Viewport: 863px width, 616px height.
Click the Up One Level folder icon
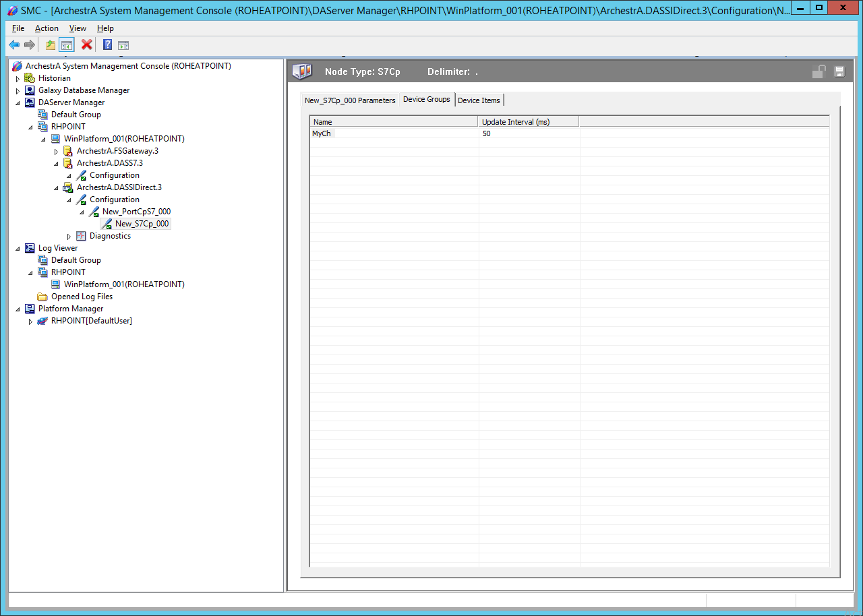coord(51,45)
